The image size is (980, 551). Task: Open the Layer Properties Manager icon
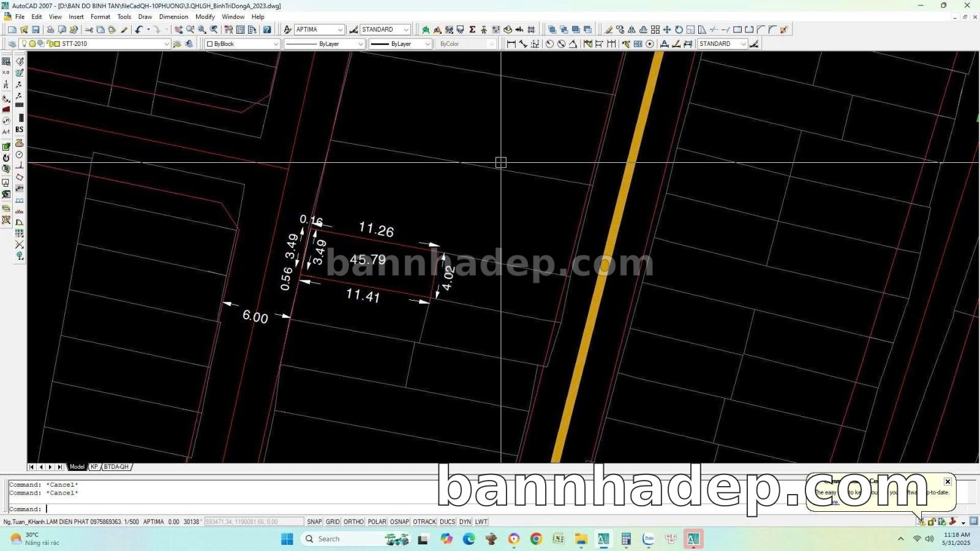[12, 44]
